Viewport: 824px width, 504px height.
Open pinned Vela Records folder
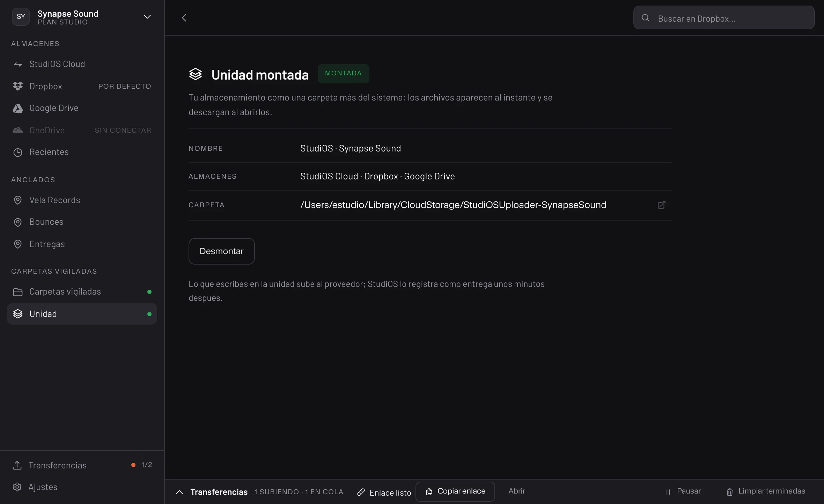[x=82, y=200]
